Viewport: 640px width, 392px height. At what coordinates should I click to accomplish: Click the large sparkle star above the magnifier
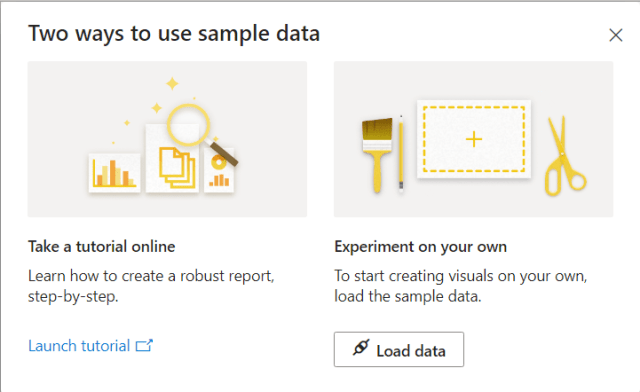(x=172, y=83)
